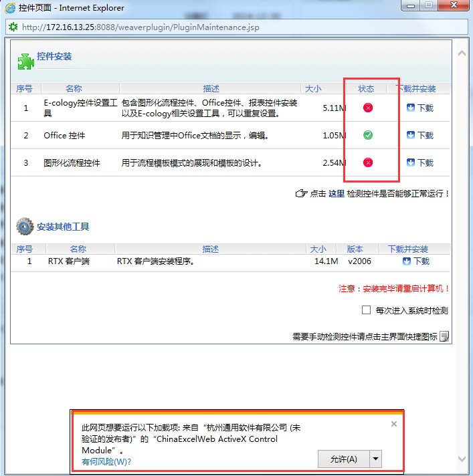Click red error status icon for E-cology控件设置工具
This screenshot has width=473, height=476.
(368, 108)
